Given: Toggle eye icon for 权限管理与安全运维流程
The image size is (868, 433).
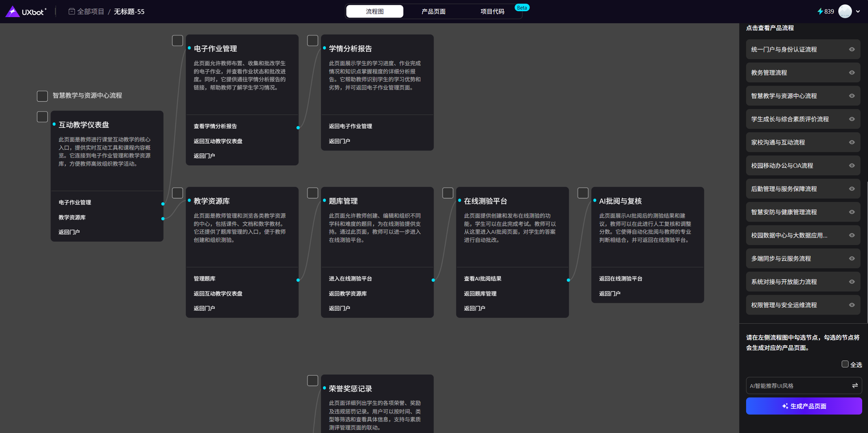Looking at the screenshot, I should click(x=852, y=305).
